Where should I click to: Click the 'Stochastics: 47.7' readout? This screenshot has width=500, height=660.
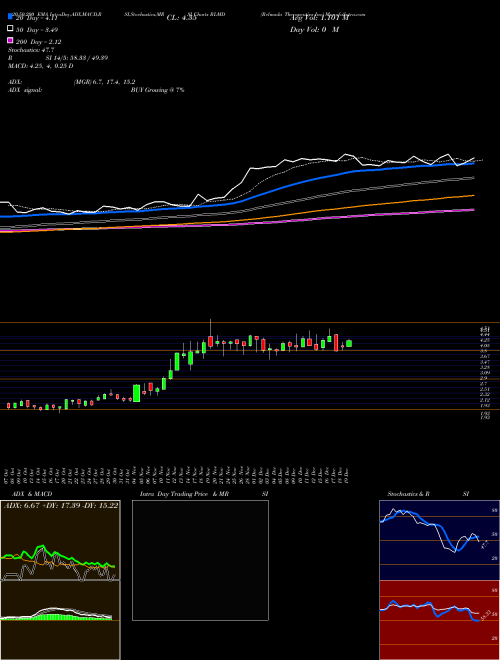click(31, 50)
